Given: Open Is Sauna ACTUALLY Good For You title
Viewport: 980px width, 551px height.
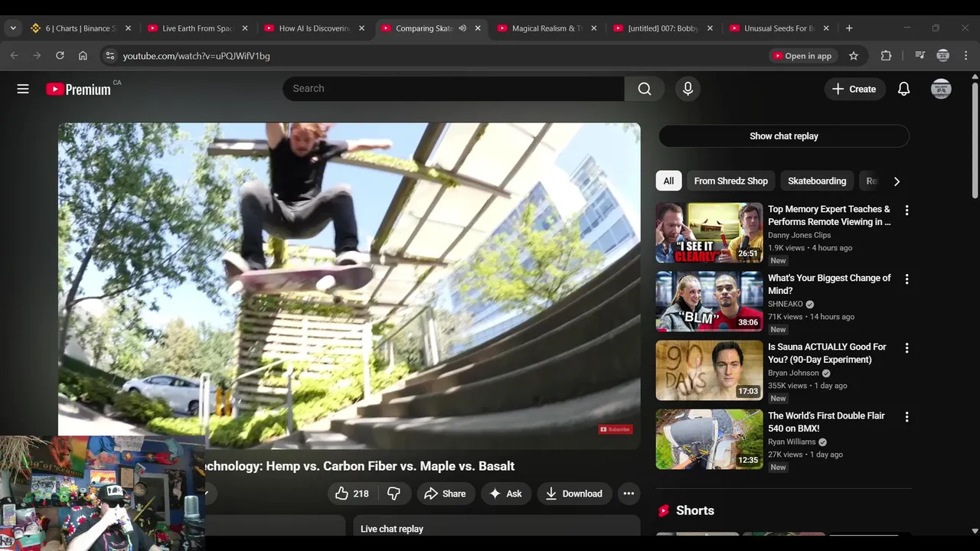Looking at the screenshot, I should [x=827, y=353].
